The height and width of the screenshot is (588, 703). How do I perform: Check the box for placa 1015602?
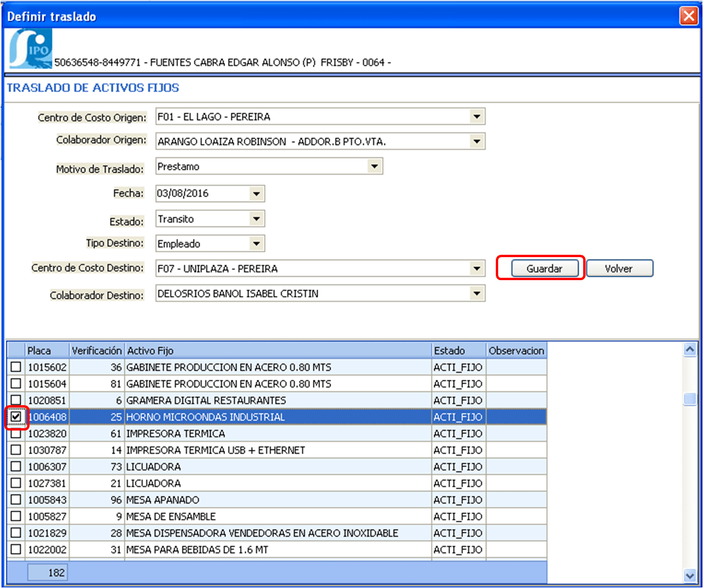click(16, 367)
